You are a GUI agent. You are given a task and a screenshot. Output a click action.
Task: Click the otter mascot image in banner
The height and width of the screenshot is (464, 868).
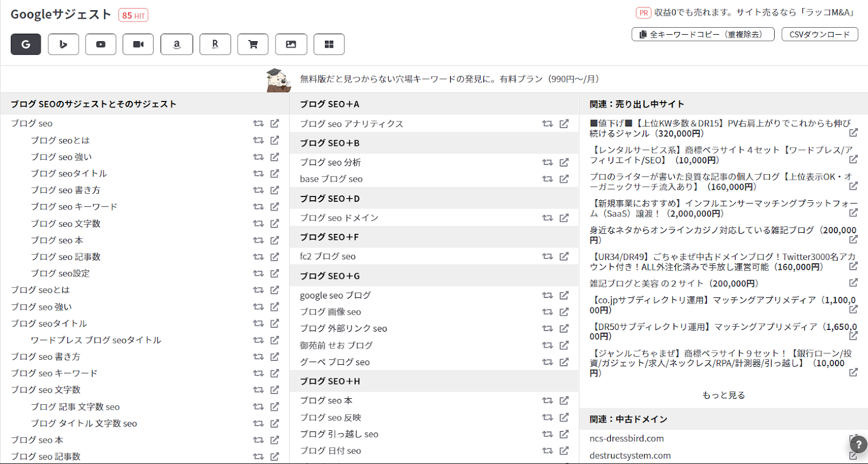(279, 80)
